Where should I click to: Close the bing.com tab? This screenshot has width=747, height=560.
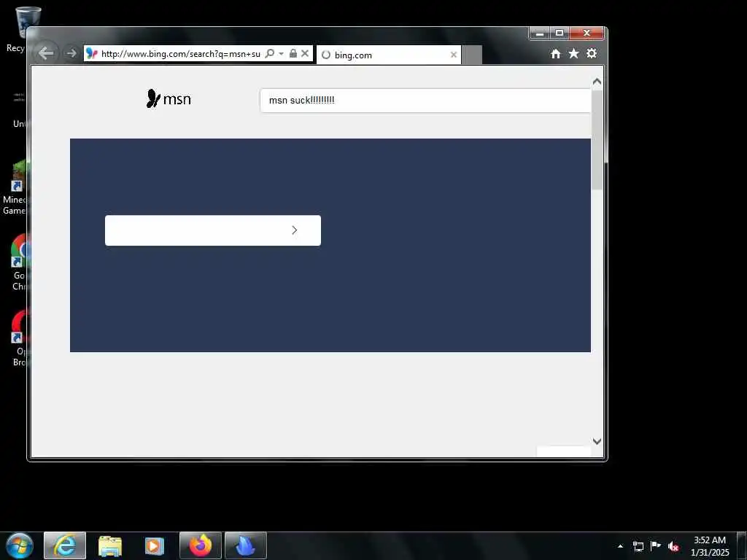pyautogui.click(x=454, y=55)
